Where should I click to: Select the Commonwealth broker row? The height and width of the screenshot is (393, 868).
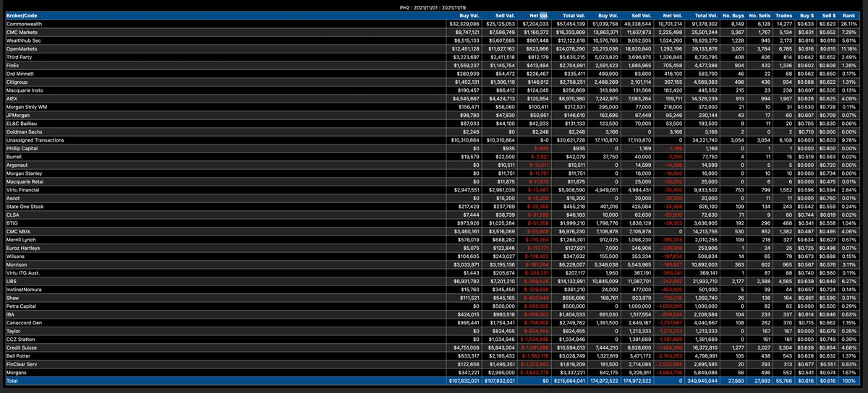point(434,23)
